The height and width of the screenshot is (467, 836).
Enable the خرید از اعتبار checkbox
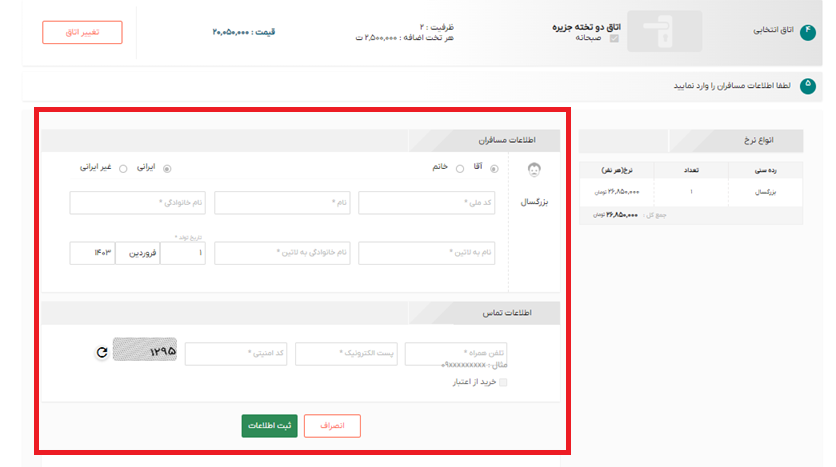[503, 382]
